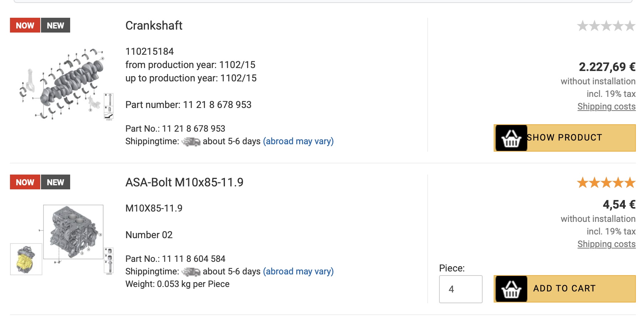Click the ASA-Bolt orange star rating
The image size is (644, 321).
606,183
